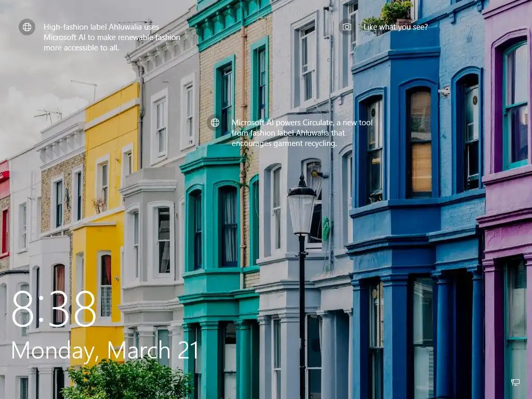Open the High-fashion label Ahluwalia text link
The height and width of the screenshot is (399, 532).
(x=112, y=37)
